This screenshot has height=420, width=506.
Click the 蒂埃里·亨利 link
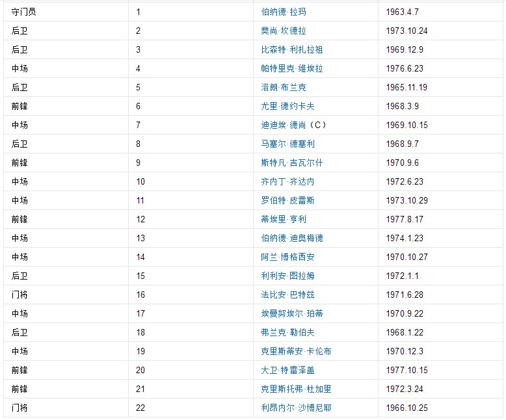(283, 219)
